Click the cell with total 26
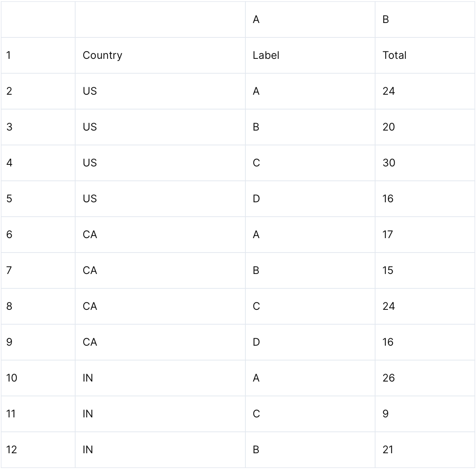 coord(425,378)
